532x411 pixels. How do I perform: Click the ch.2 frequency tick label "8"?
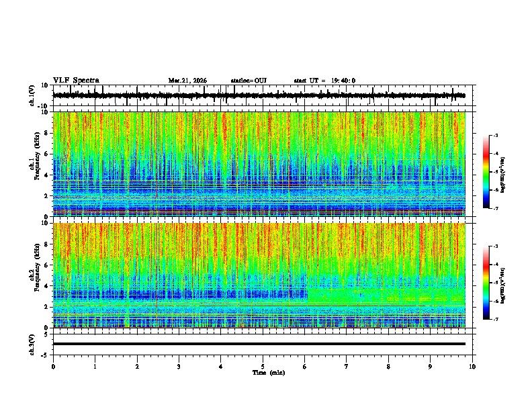47,244
